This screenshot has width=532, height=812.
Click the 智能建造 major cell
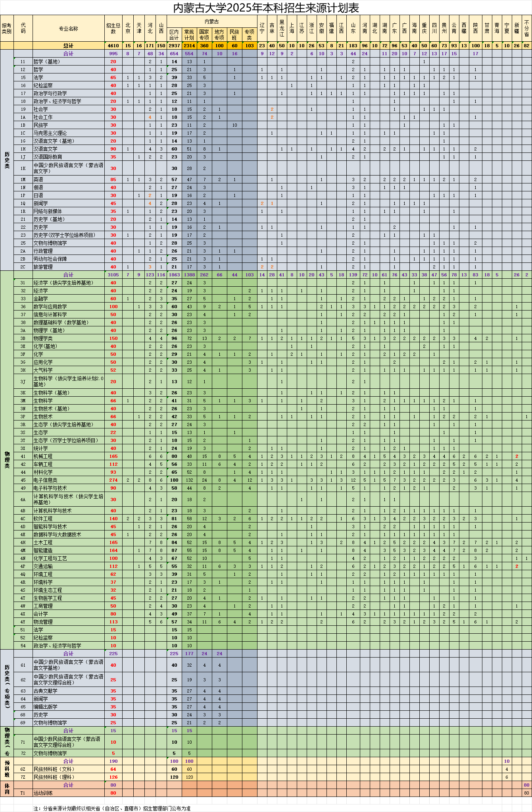(x=69, y=550)
